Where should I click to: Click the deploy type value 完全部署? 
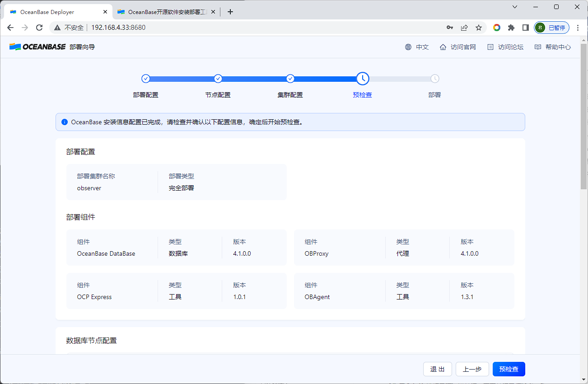pyautogui.click(x=182, y=188)
